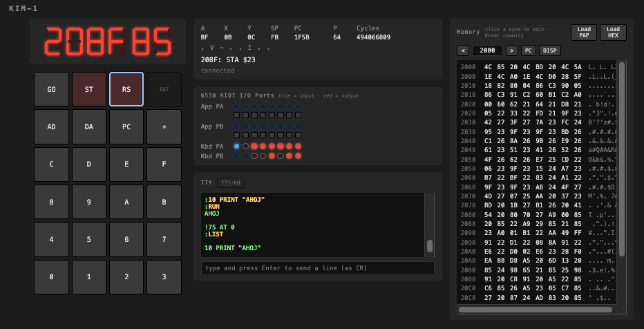Toggle the leftmost App PA input checkbox
Screen dimensions: 644x329
[x=236, y=115]
